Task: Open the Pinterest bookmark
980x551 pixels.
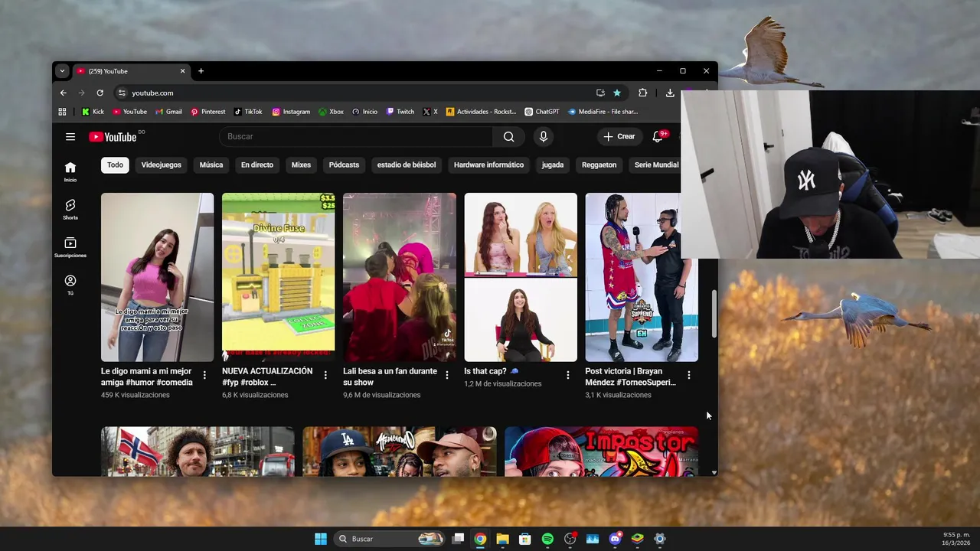Action: [x=207, y=112]
